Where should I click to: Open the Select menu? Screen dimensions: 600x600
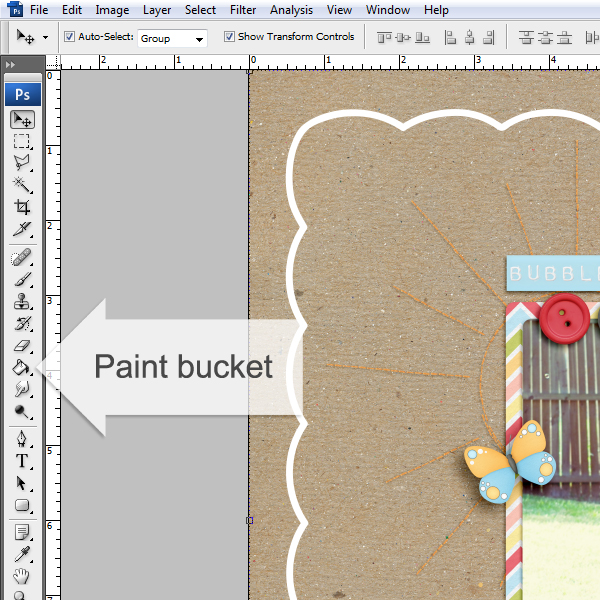click(200, 10)
